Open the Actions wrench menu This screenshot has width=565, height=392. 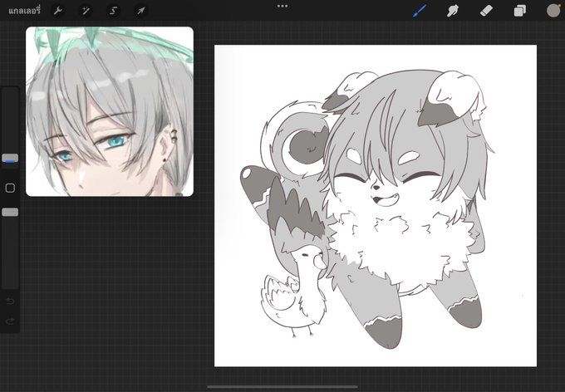(x=58, y=11)
